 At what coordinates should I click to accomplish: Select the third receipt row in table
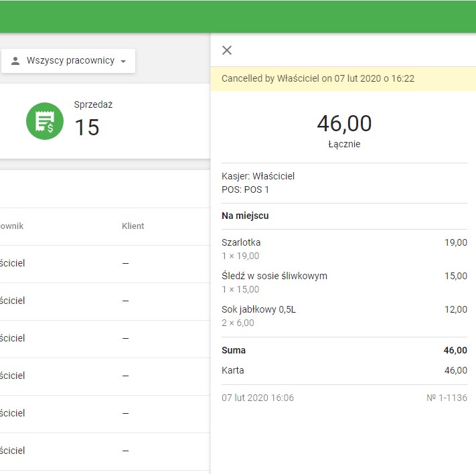click(100, 339)
